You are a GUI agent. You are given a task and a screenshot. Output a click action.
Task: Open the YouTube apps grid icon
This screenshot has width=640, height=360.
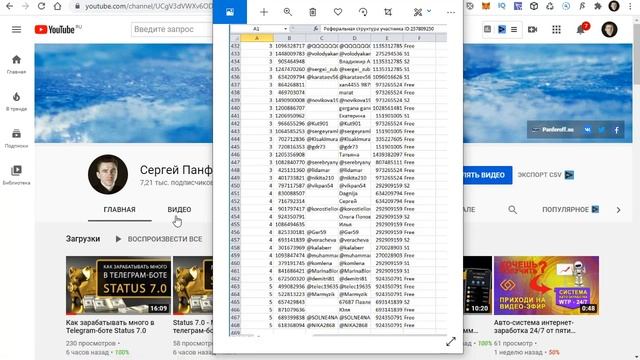556,29
